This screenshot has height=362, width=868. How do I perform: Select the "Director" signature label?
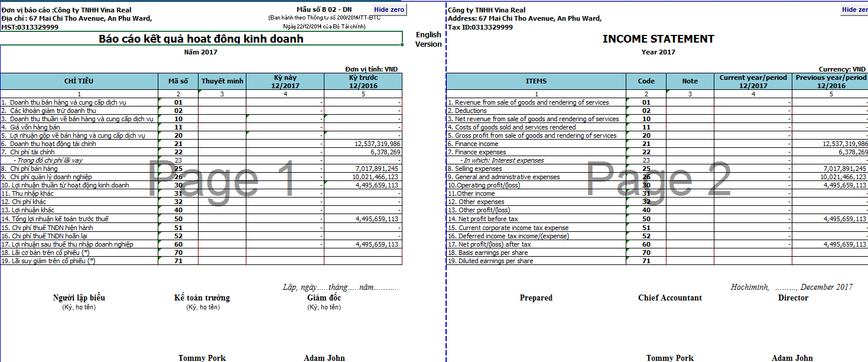tap(793, 298)
